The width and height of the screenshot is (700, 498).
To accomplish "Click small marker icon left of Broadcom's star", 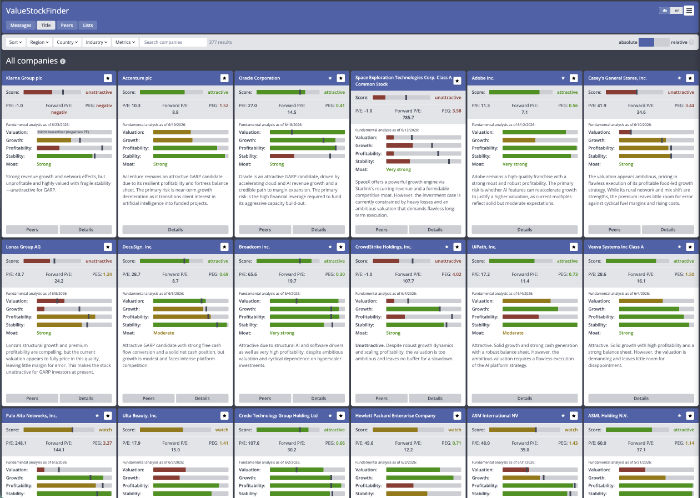I will click(x=330, y=247).
